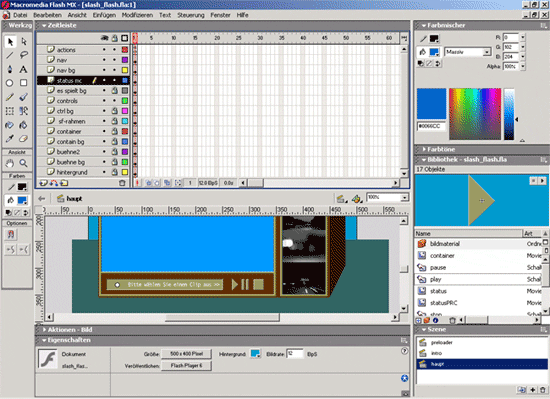Image resolution: width=550 pixels, height=399 pixels.
Task: Activate the Zoom magnifier tool
Action: pyautogui.click(x=24, y=163)
